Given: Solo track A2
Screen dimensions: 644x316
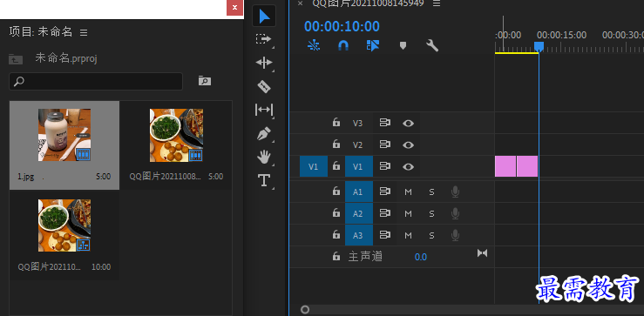Looking at the screenshot, I should [431, 214].
